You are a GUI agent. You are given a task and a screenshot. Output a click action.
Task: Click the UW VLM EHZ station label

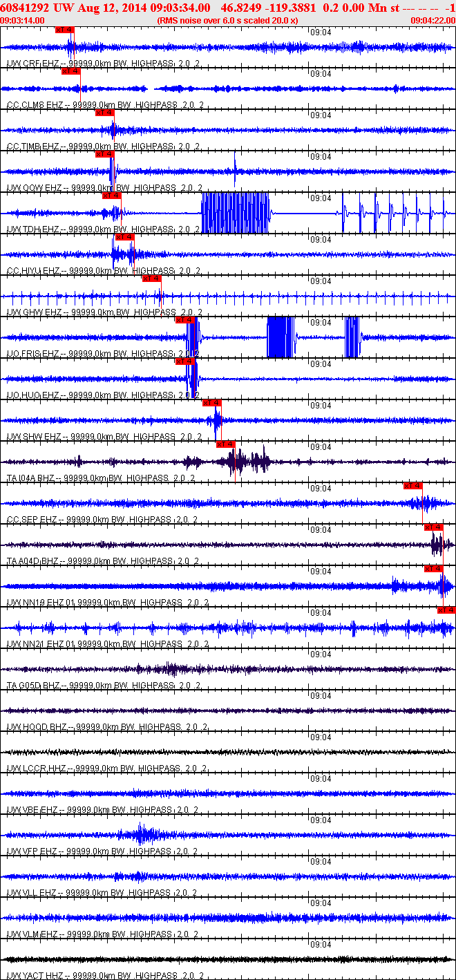[x=104, y=934]
